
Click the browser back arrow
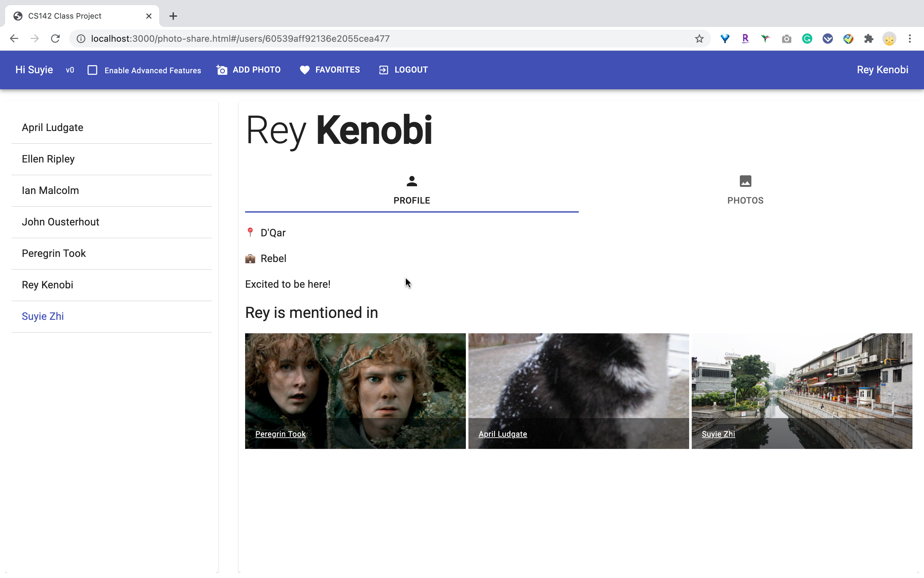[14, 39]
